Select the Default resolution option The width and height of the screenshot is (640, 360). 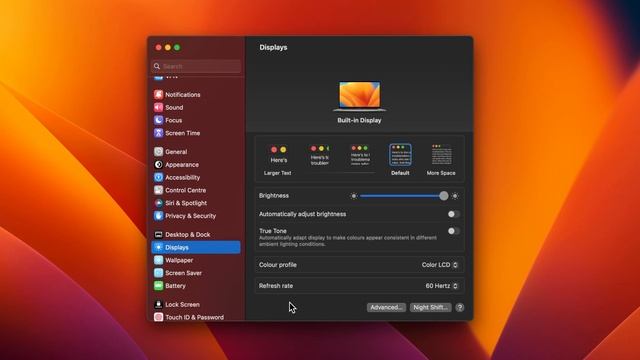pos(400,160)
